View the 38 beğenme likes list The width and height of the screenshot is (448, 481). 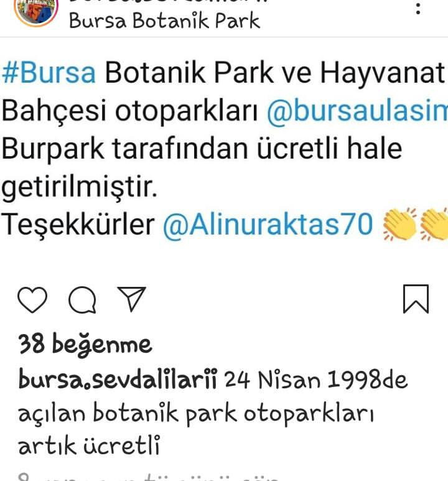pos(85,345)
